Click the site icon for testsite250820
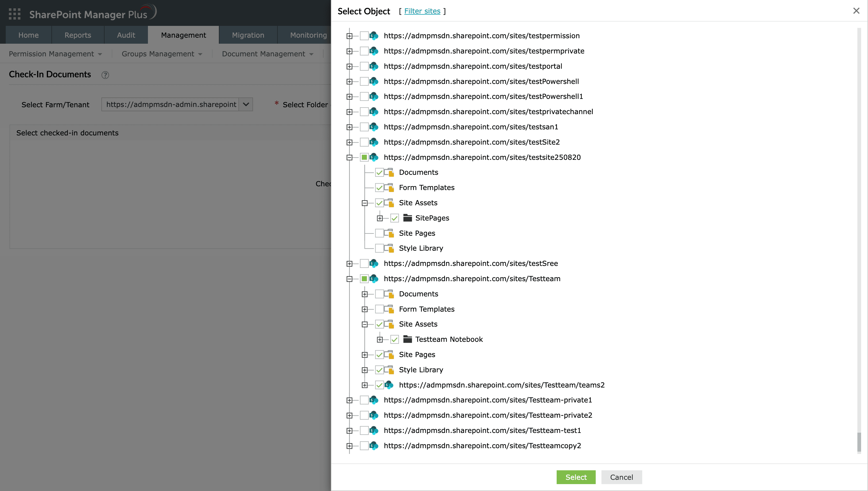 click(x=374, y=157)
